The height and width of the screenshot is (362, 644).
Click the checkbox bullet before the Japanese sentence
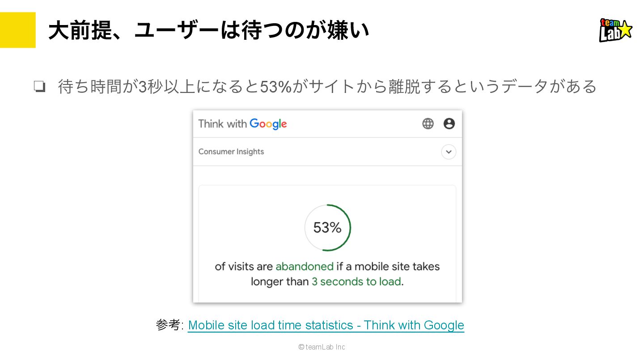tap(40, 86)
